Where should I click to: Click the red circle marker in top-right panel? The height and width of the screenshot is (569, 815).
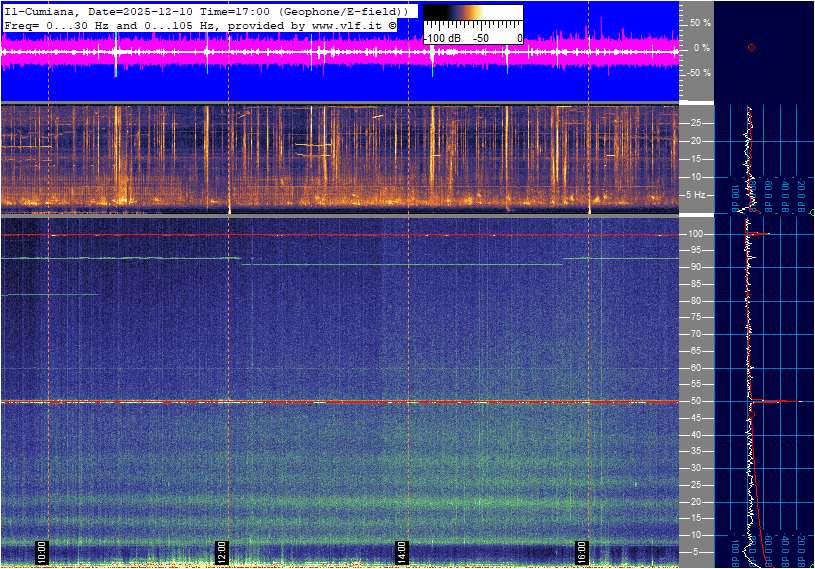point(751,47)
